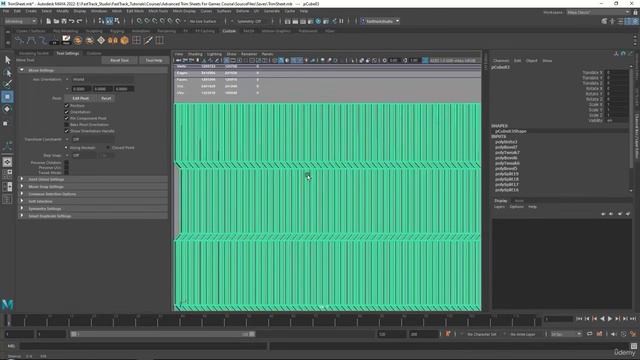This screenshot has width=640, height=360.
Task: Choose the Lasso Select tool
Action: [x=7, y=73]
